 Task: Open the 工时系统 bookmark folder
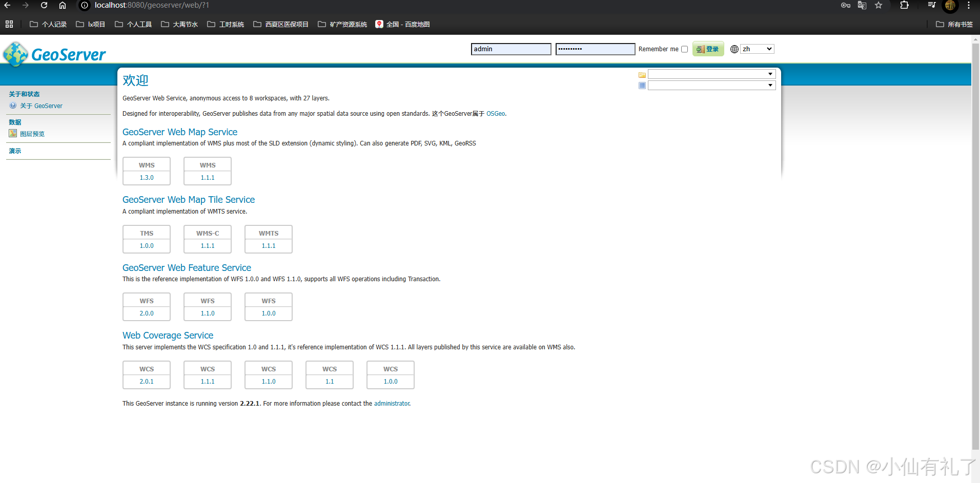click(x=226, y=24)
